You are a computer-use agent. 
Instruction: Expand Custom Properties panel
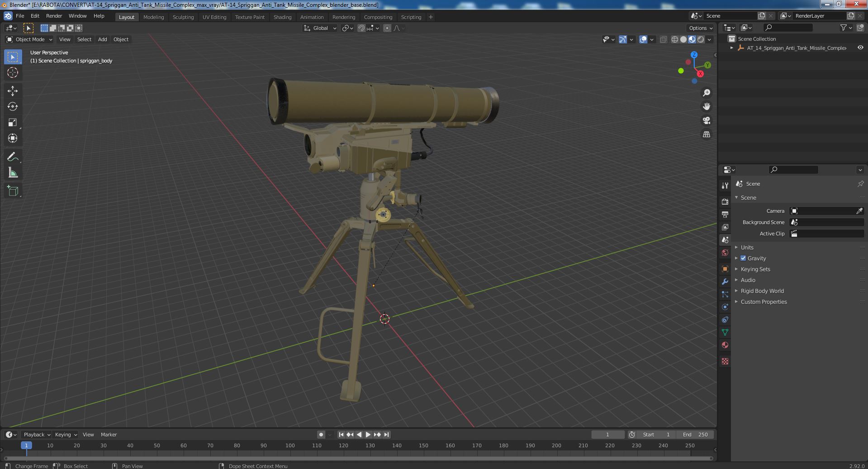(764, 301)
